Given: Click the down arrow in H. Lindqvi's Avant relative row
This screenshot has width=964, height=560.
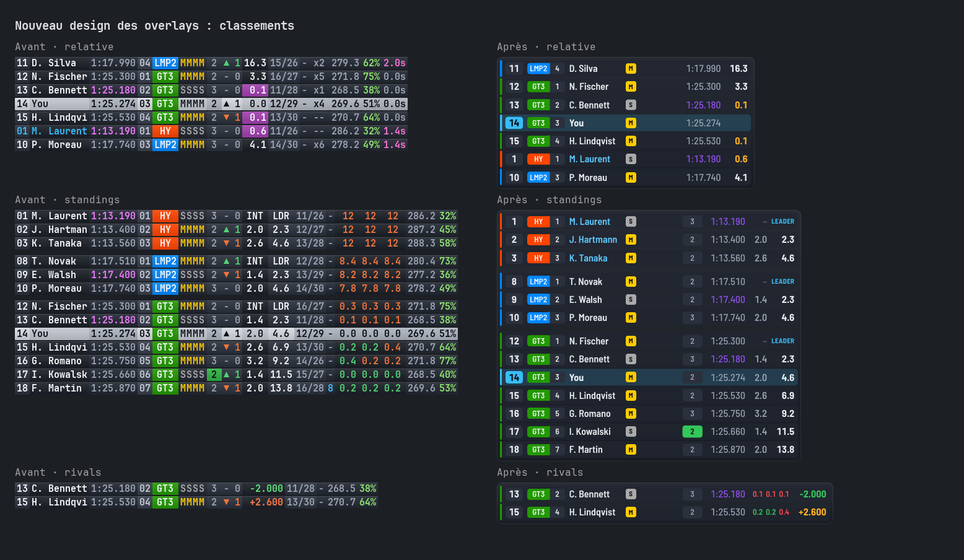Looking at the screenshot, I should pyautogui.click(x=226, y=118).
